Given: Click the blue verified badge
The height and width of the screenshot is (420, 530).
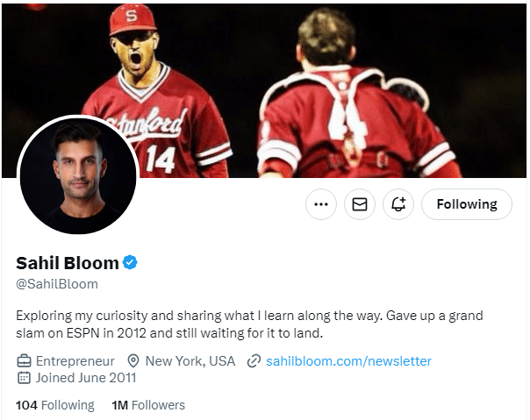Looking at the screenshot, I should click(130, 262).
